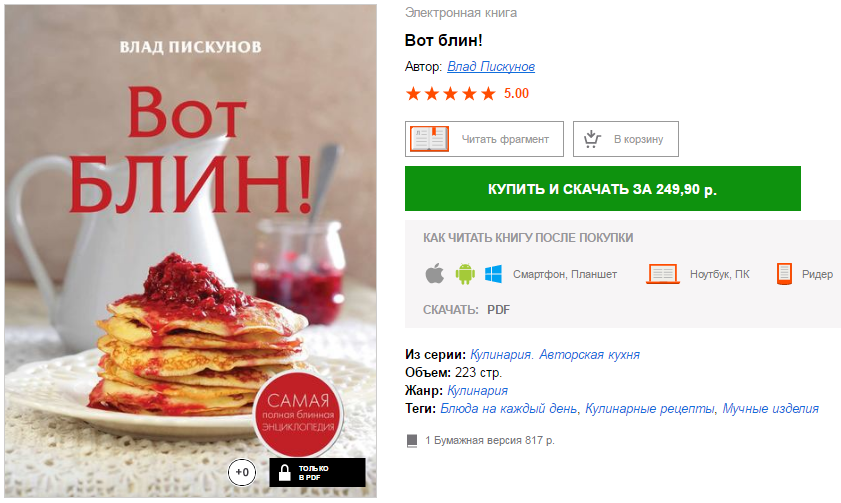Click the +0 circle badge on cover
The image size is (841, 503).
point(242,472)
